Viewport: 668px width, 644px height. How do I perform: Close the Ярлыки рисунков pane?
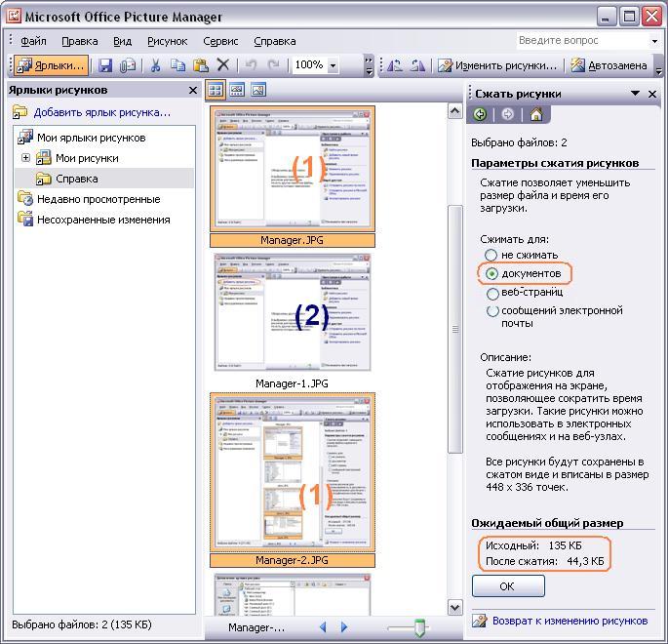click(x=192, y=91)
